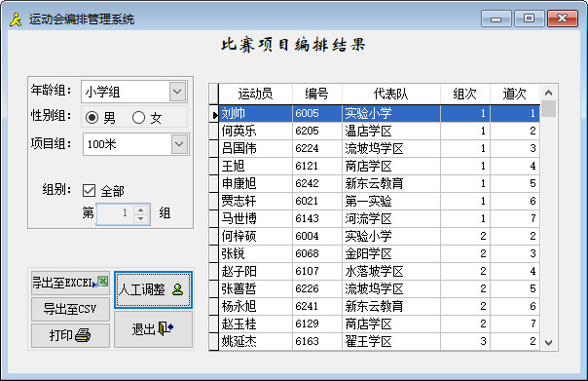Click number cell 6005
Viewport: 588px width, 381px height.
pyautogui.click(x=316, y=113)
